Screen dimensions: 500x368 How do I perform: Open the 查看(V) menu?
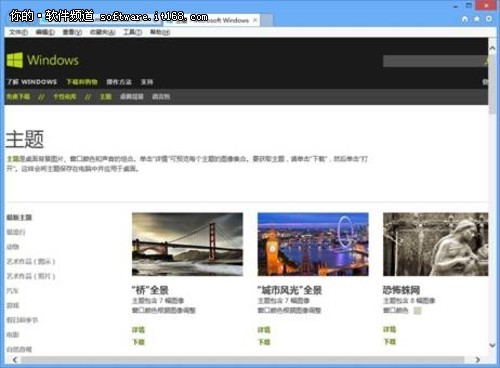point(72,32)
